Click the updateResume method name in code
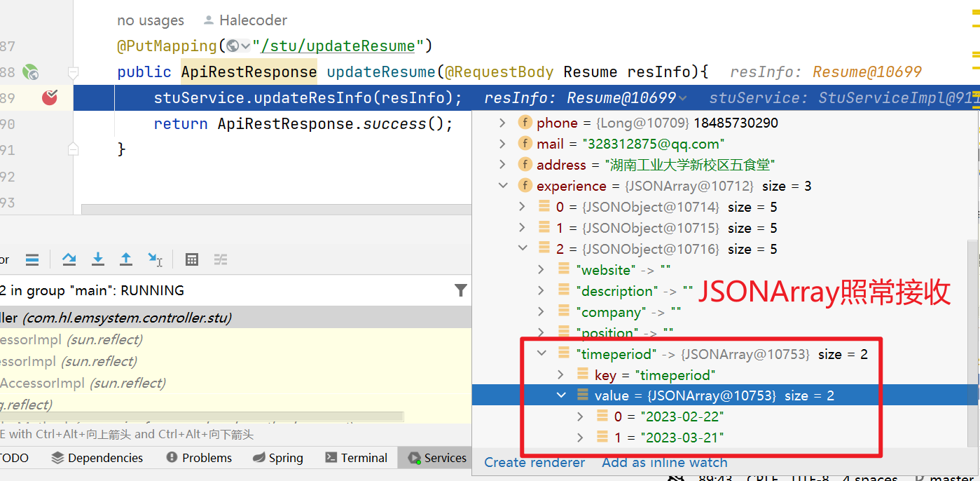 pyautogui.click(x=381, y=72)
